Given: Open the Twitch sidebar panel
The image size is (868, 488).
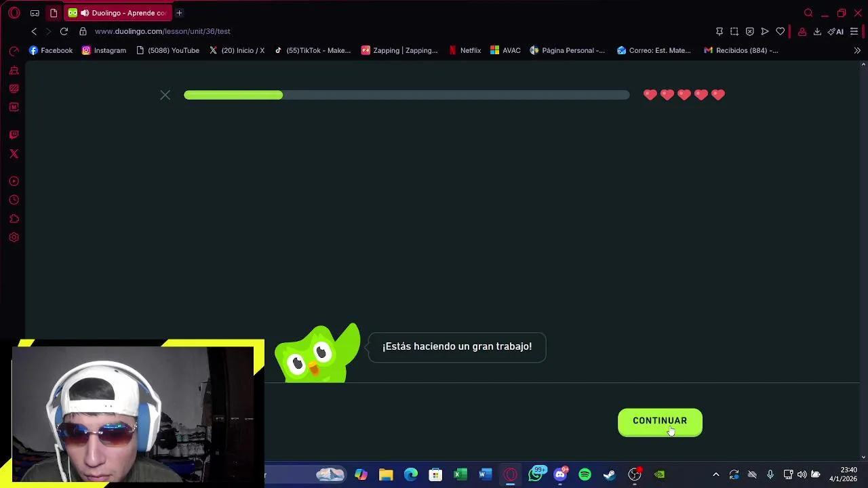Looking at the screenshot, I should (x=14, y=135).
